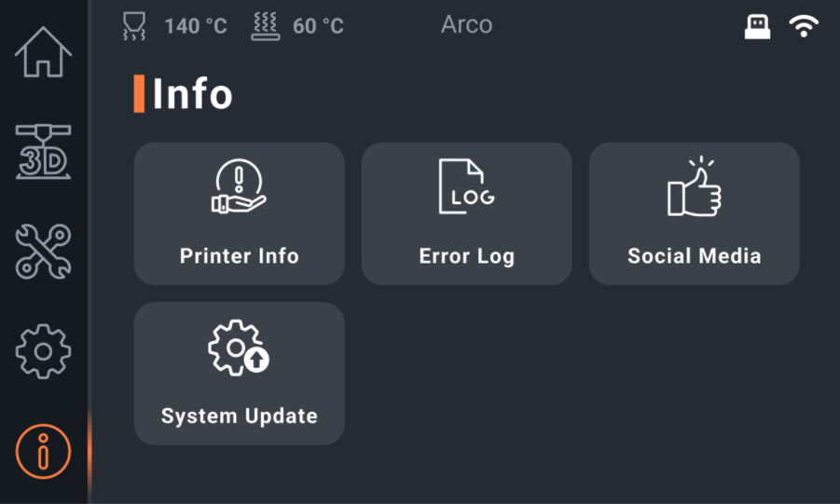The height and width of the screenshot is (504, 840).
Task: Open the Social Media label
Action: pyautogui.click(x=694, y=256)
